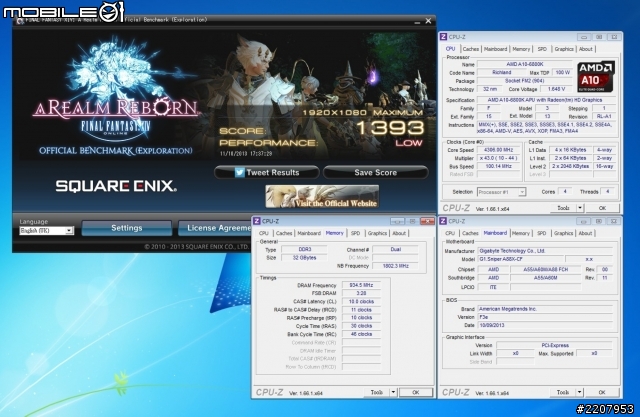Image resolution: width=640 pixels, height=417 pixels.
Task: Click the memory Type value DDR3
Action: click(304, 249)
